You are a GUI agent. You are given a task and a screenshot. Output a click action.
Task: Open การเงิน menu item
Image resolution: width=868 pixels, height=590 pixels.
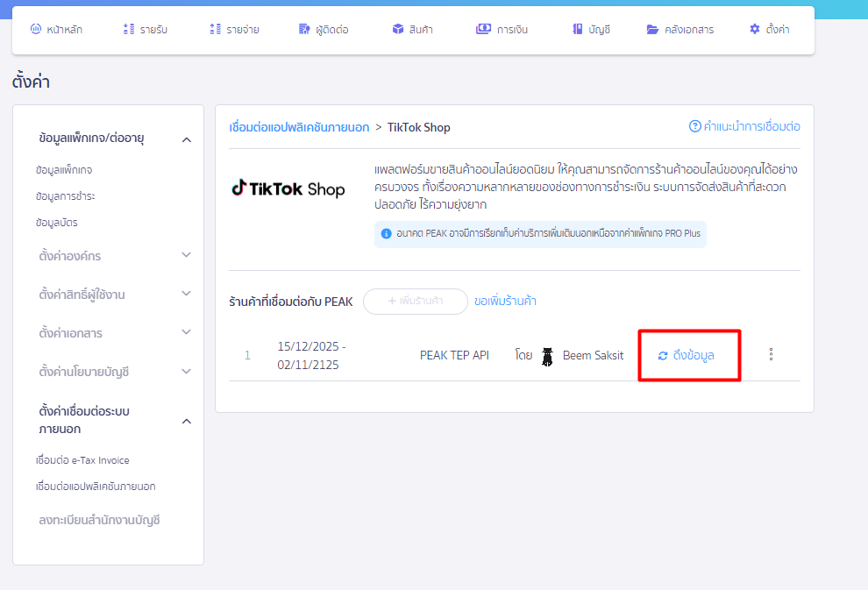tap(502, 29)
